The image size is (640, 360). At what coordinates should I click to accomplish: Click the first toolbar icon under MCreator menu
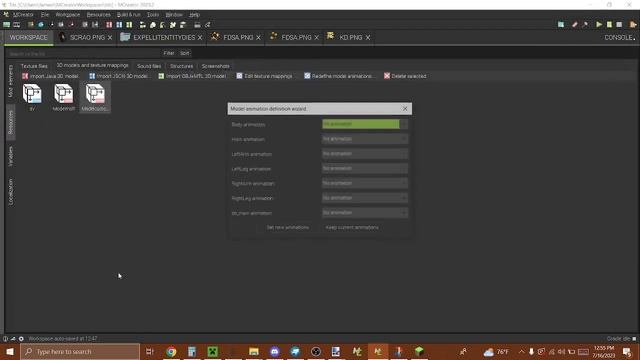pos(7,25)
